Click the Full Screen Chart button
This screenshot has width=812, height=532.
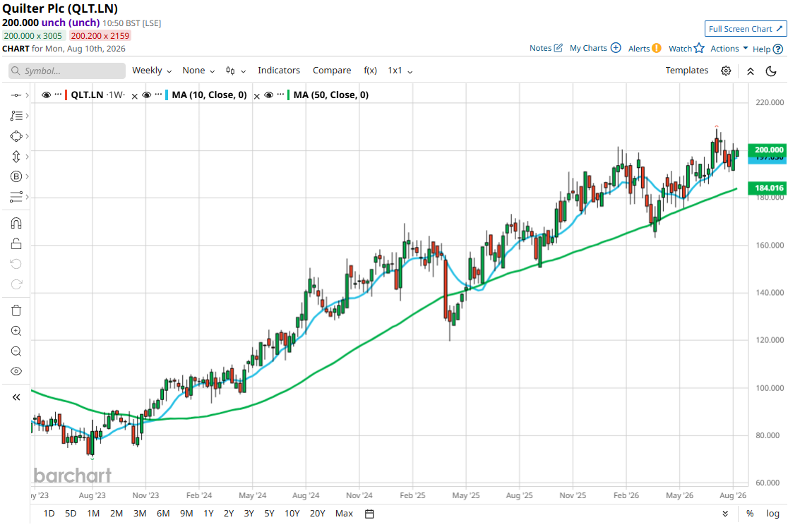[746, 29]
